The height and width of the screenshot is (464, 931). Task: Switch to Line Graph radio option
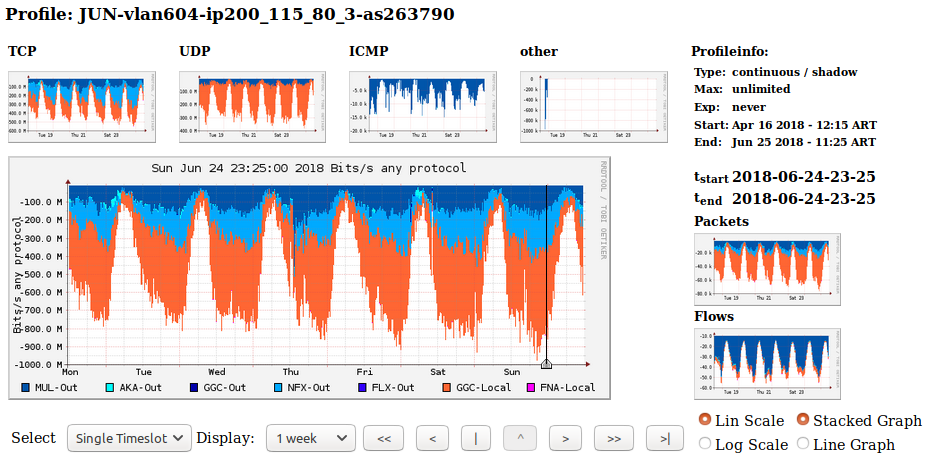click(803, 444)
